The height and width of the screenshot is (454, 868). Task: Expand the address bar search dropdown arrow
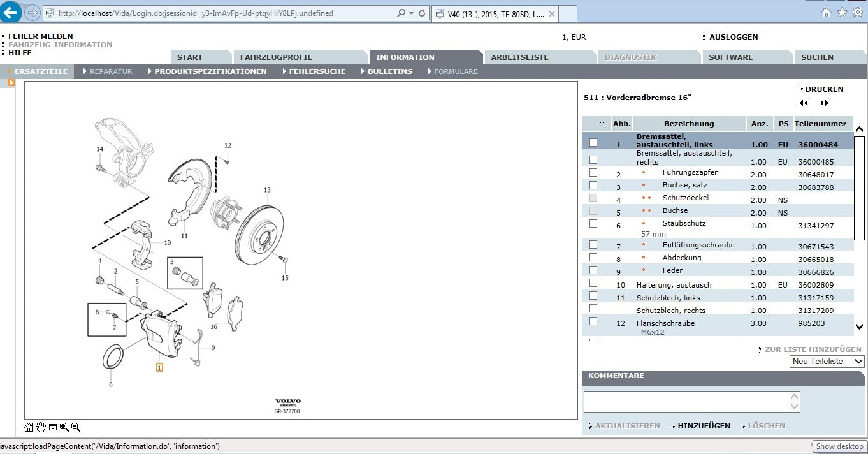412,13
